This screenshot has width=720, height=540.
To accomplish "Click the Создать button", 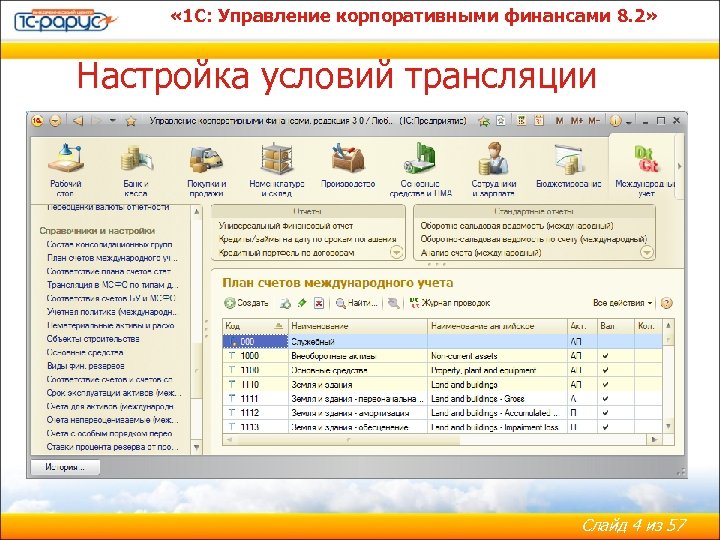I will (x=247, y=303).
